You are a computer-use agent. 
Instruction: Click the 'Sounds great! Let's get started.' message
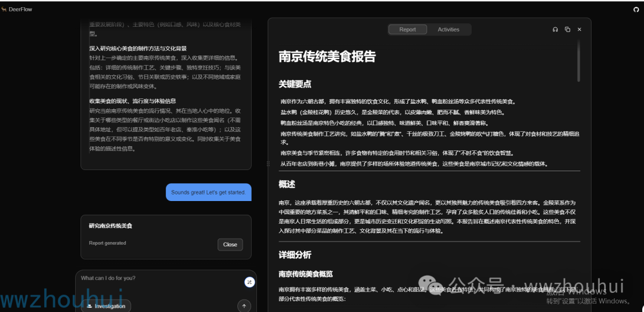click(x=208, y=192)
